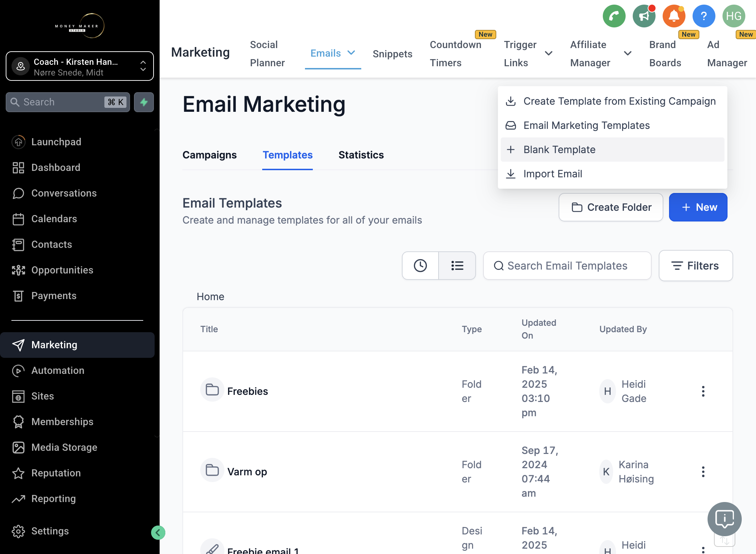Switch to recent clock view toggle
The width and height of the screenshot is (756, 554).
point(420,266)
